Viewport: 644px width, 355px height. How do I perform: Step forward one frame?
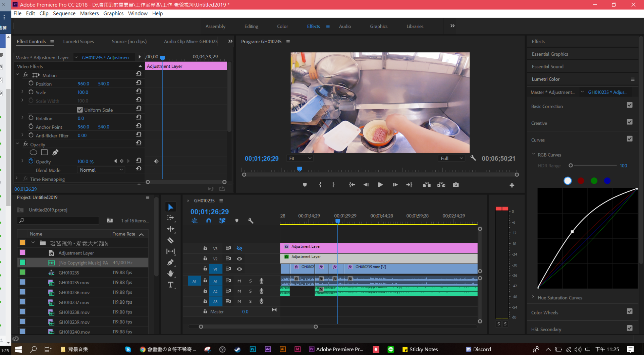(x=395, y=185)
